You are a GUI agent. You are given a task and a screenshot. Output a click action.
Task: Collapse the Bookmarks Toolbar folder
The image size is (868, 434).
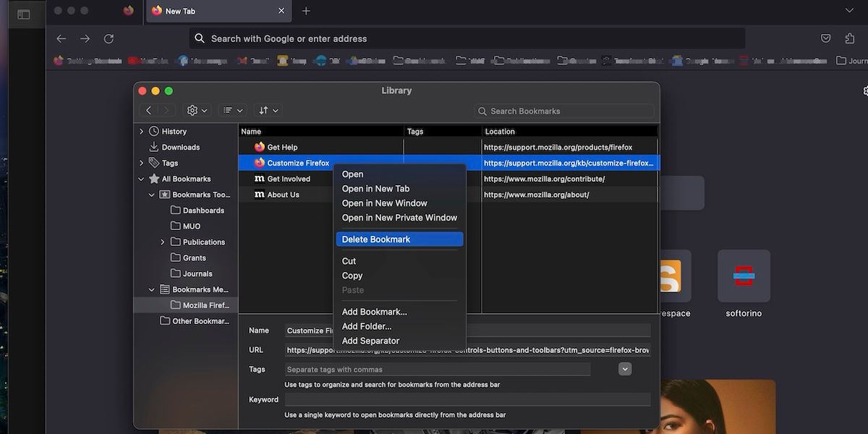coord(152,194)
